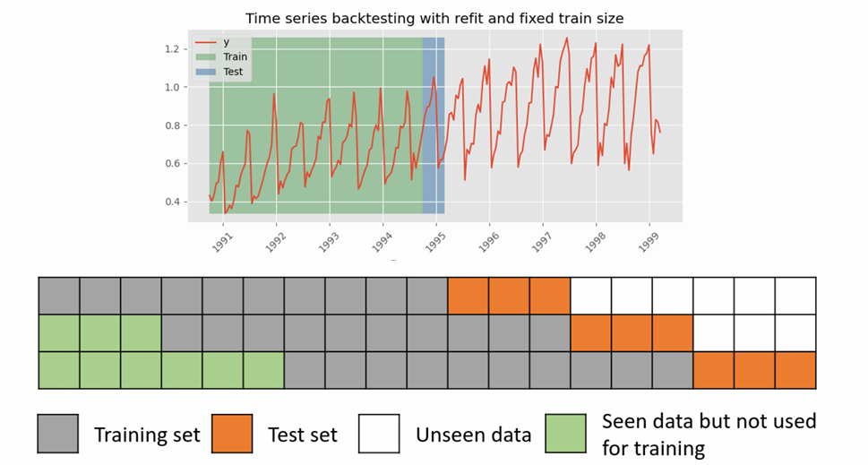Click the green Seen data legend square

point(565,434)
